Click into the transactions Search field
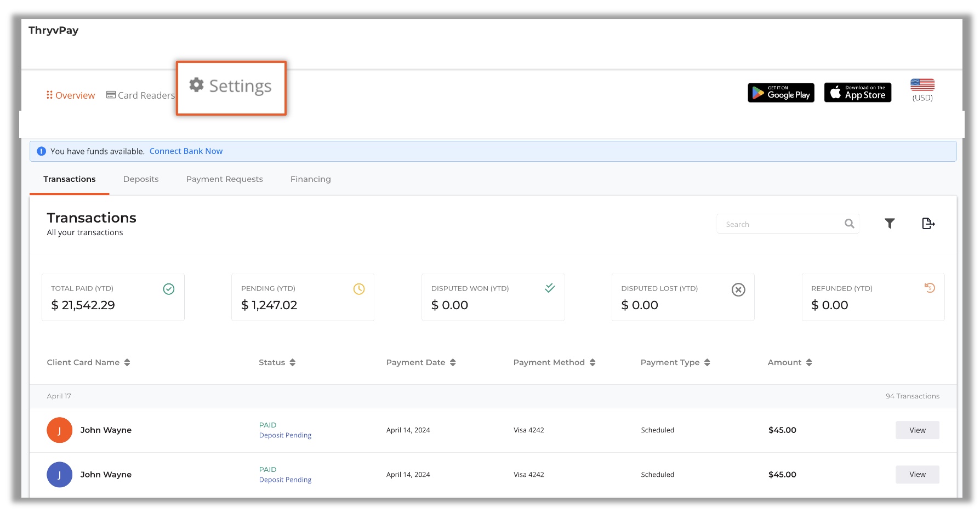The width and height of the screenshot is (980, 513). pyautogui.click(x=781, y=224)
